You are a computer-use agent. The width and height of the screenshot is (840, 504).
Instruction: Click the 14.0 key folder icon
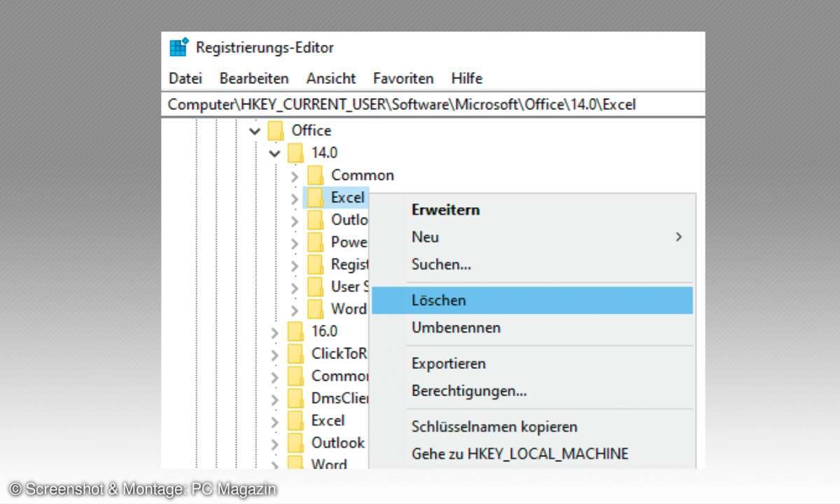(295, 153)
